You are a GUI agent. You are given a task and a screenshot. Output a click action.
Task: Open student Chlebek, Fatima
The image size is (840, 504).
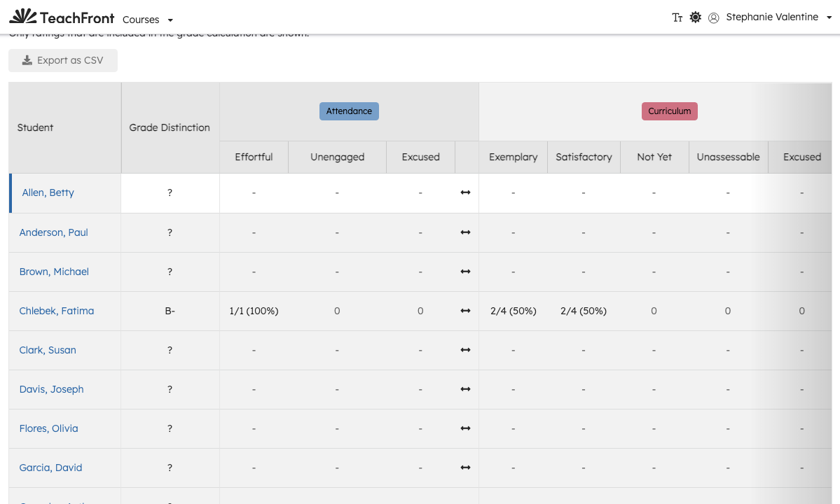click(x=56, y=311)
